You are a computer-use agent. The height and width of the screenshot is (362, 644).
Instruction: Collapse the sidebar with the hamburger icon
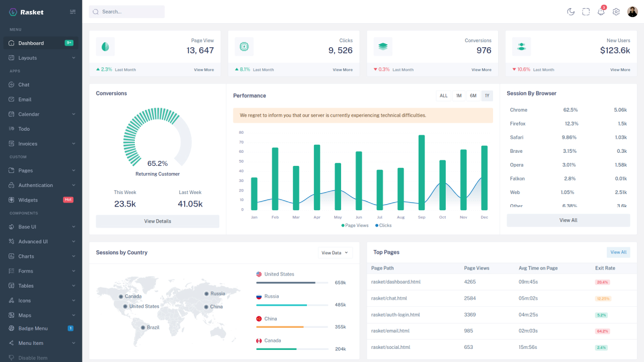(72, 11)
